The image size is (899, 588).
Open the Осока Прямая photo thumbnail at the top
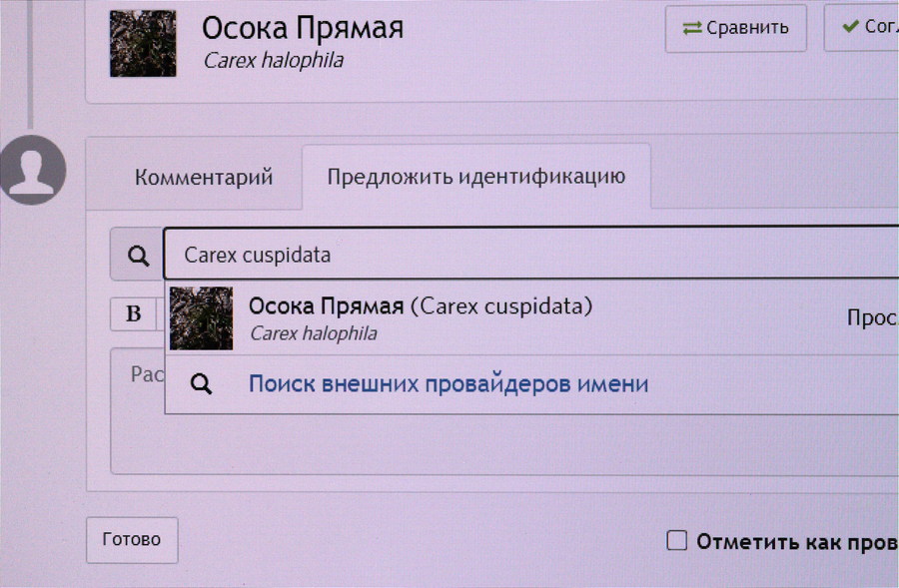(x=143, y=44)
